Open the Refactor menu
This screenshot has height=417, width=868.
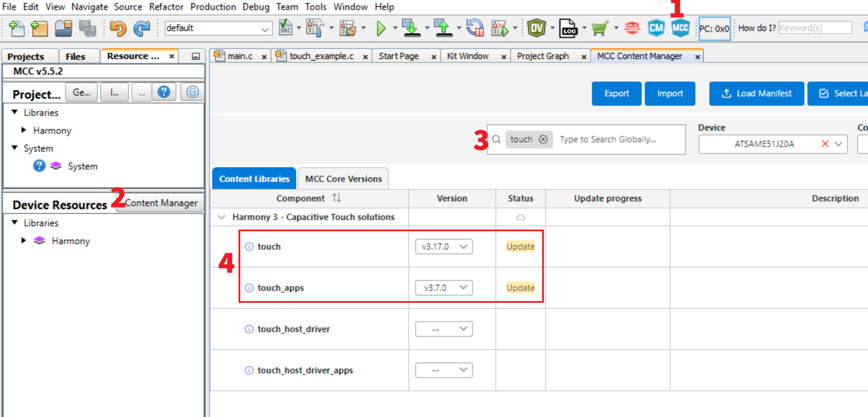pos(166,7)
